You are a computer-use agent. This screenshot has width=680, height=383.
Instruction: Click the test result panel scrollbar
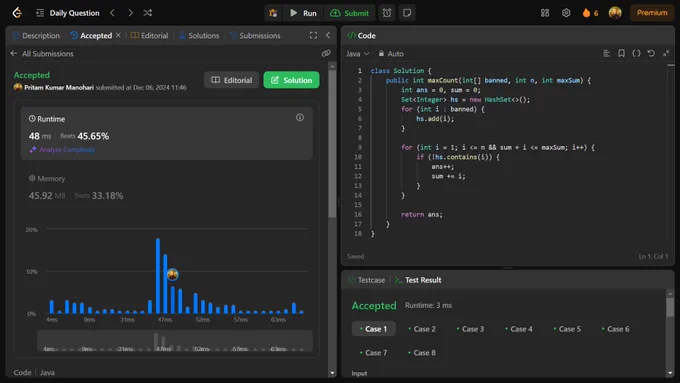pyautogui.click(x=670, y=308)
